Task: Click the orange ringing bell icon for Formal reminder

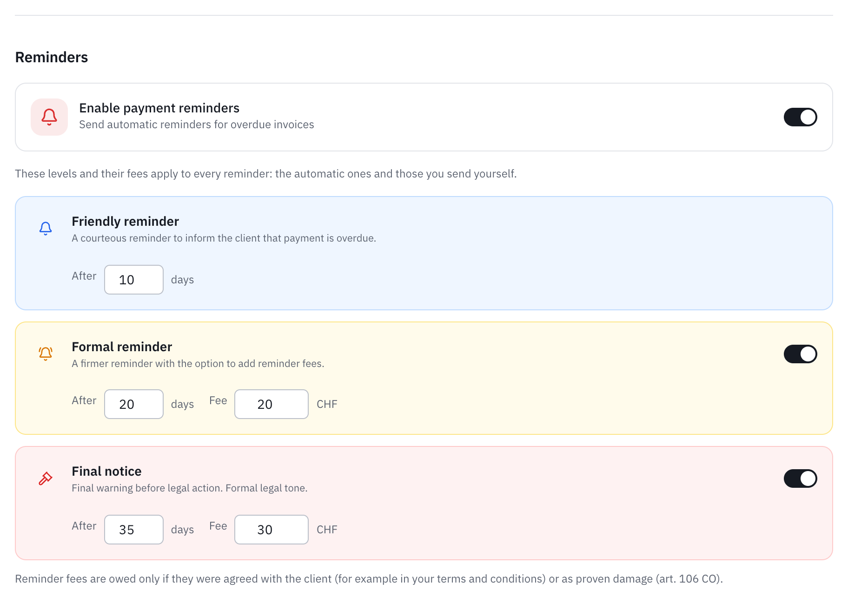Action: coord(46,354)
